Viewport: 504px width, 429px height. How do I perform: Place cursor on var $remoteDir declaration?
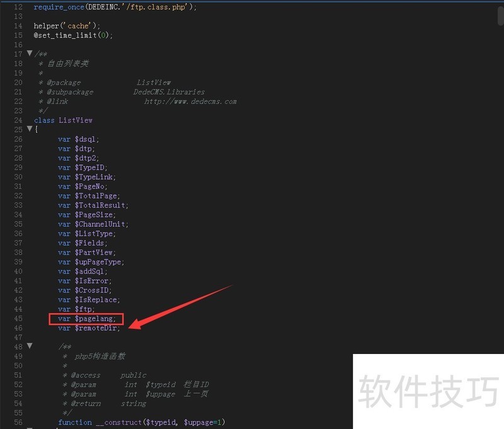88,328
